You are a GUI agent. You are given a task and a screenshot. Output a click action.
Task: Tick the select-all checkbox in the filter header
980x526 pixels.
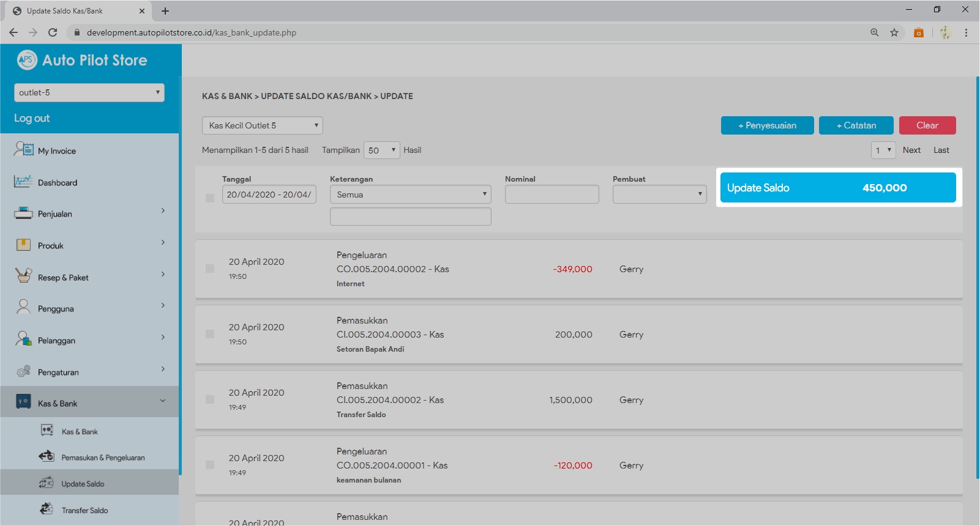coord(210,198)
